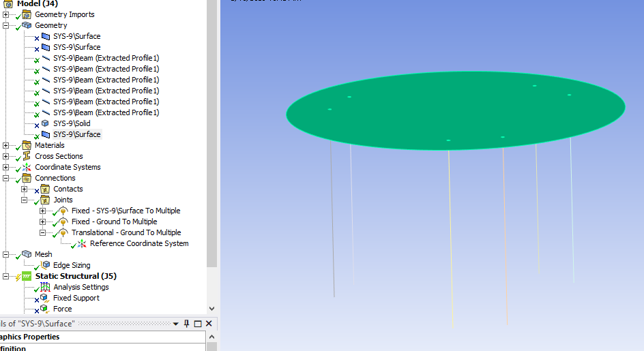Click the Cross Sections I-beam icon
The image size is (644, 351).
pyautogui.click(x=27, y=156)
